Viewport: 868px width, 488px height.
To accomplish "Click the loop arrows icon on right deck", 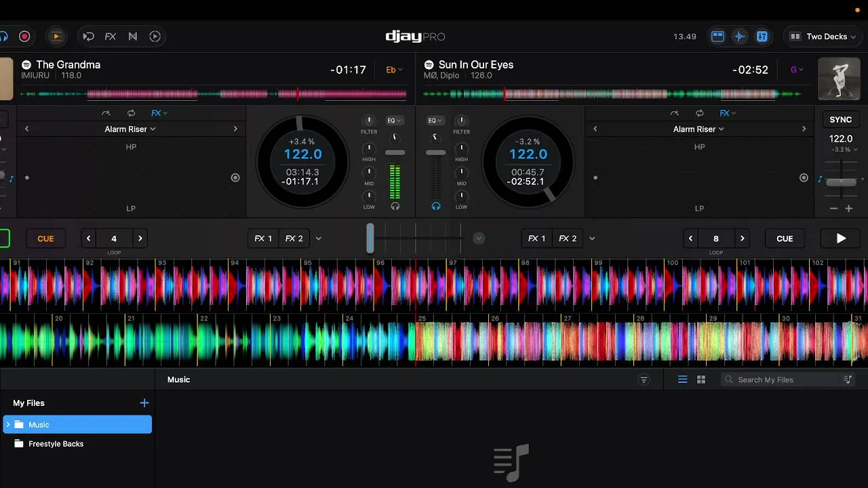I will pyautogui.click(x=699, y=113).
